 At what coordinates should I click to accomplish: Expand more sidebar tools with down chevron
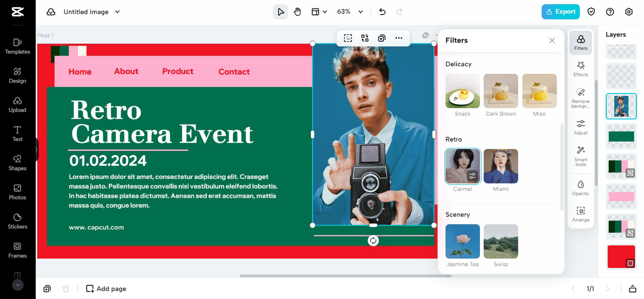[x=18, y=285]
